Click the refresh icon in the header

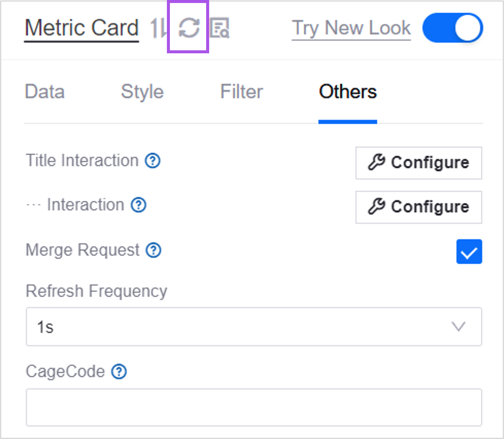(x=189, y=28)
